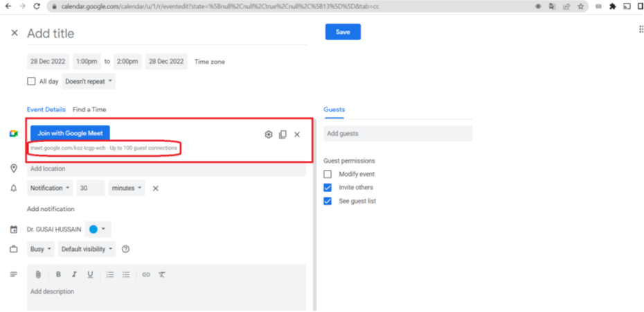644x312 pixels.
Task: Click the blue Save button
Action: coord(343,32)
